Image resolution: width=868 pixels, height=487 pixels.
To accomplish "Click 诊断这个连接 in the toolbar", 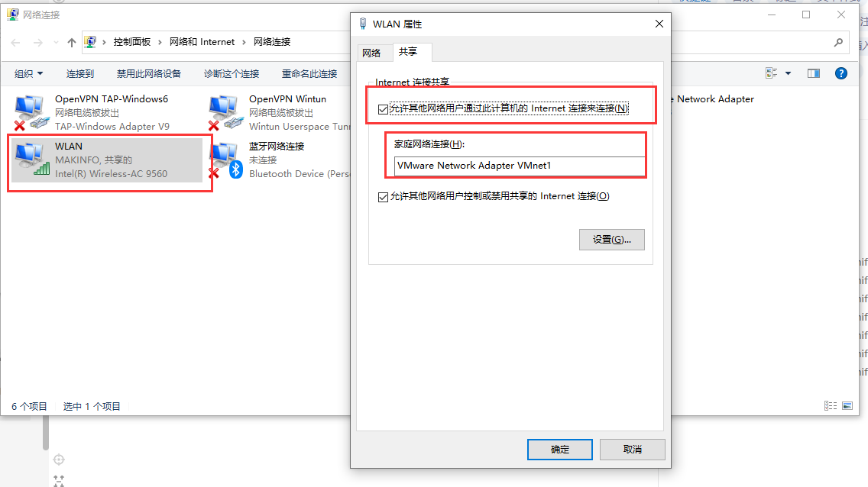I will coord(232,73).
